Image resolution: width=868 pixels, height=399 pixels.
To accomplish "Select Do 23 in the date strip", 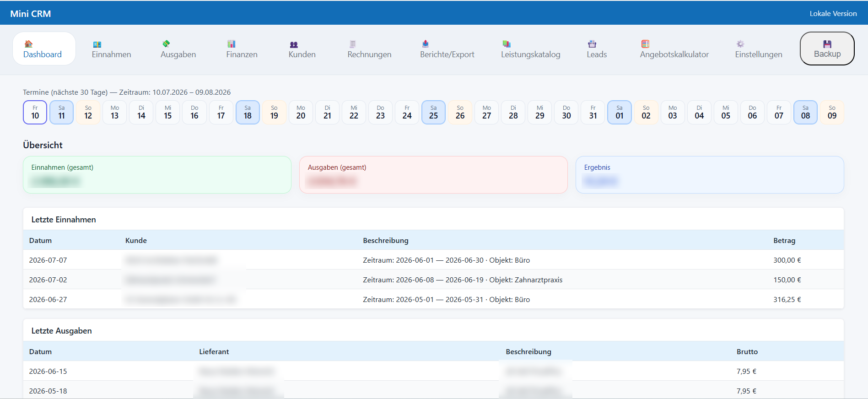I will point(380,112).
